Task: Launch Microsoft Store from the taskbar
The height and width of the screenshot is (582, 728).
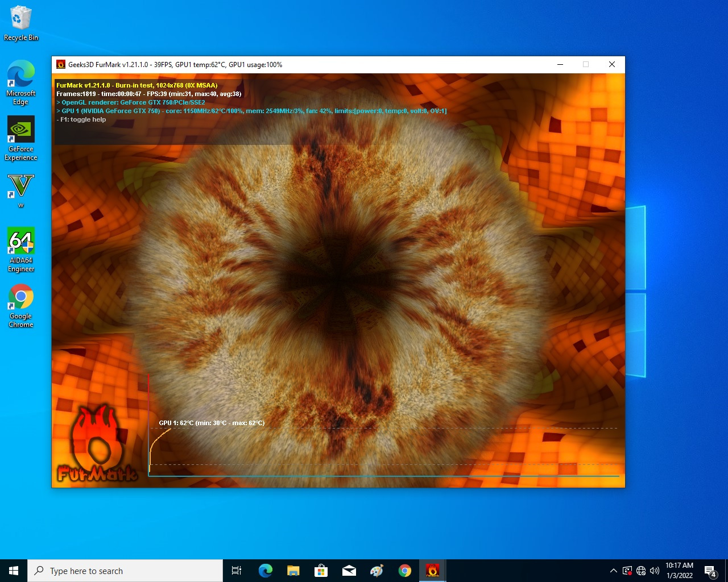Action: click(321, 571)
